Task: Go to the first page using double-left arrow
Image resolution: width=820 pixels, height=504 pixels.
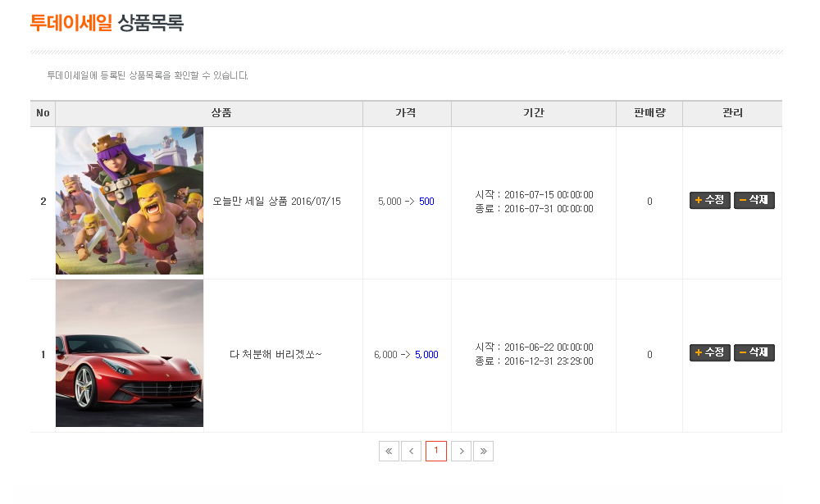Action: (x=389, y=452)
